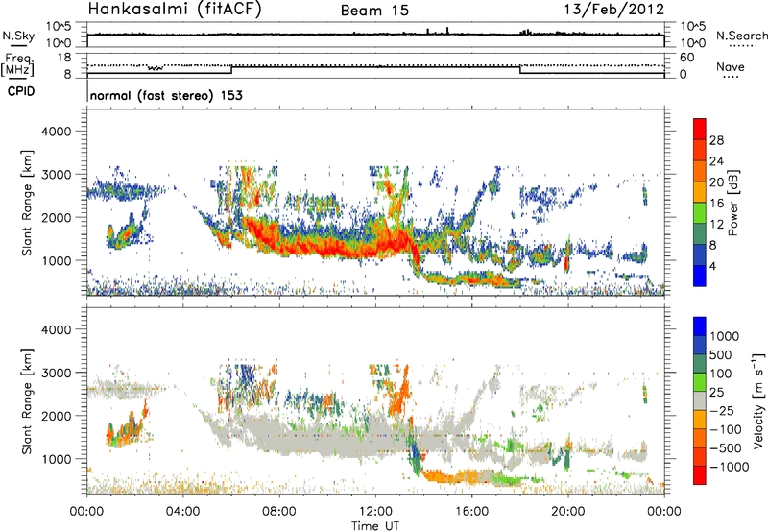Click the dotted line sample under Nave

[x=731, y=78]
